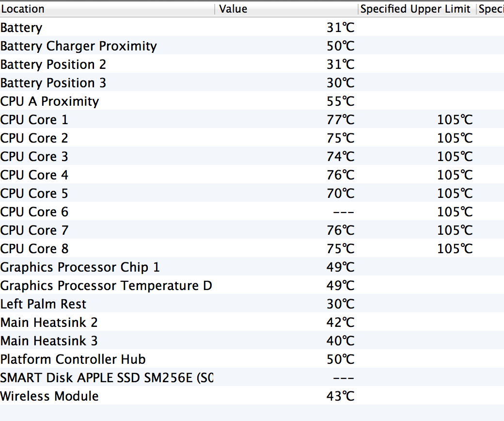Click the 50°C Battery Charger Proximity value
This screenshot has width=504, height=421.
(x=340, y=46)
